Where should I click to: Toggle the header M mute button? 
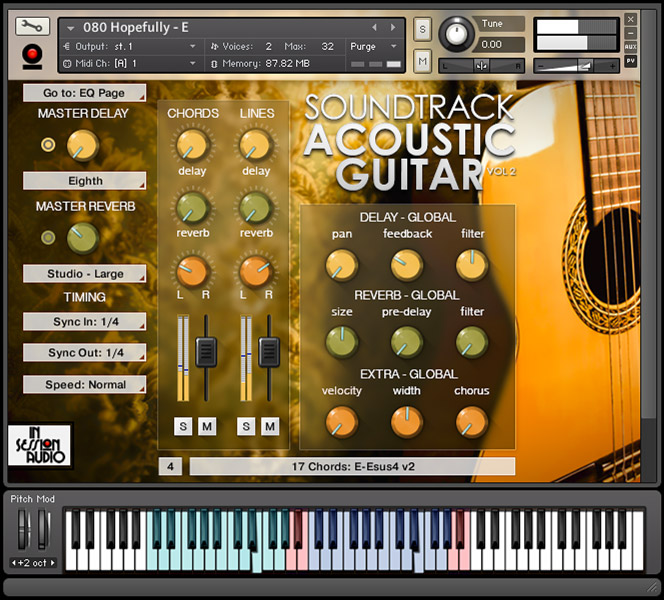tap(422, 61)
